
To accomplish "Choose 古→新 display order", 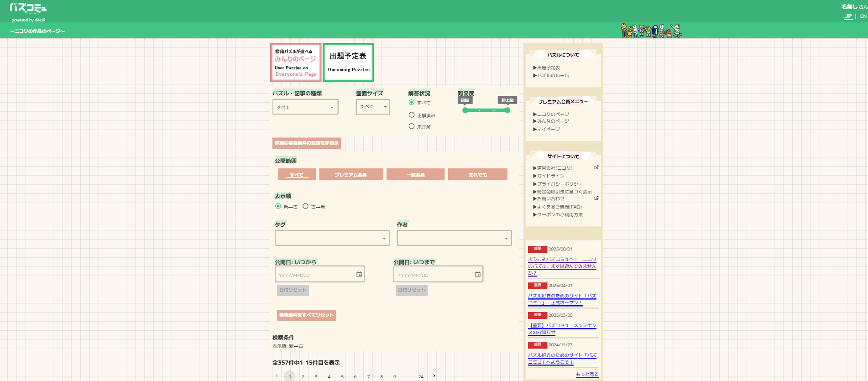I will coord(306,206).
